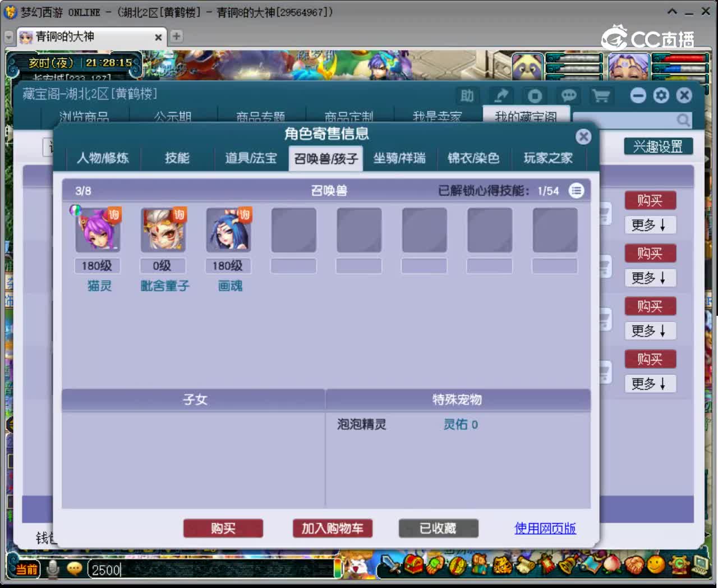The image size is (718, 588).
Task: Click the 灵佑 0 value
Action: pyautogui.click(x=461, y=425)
